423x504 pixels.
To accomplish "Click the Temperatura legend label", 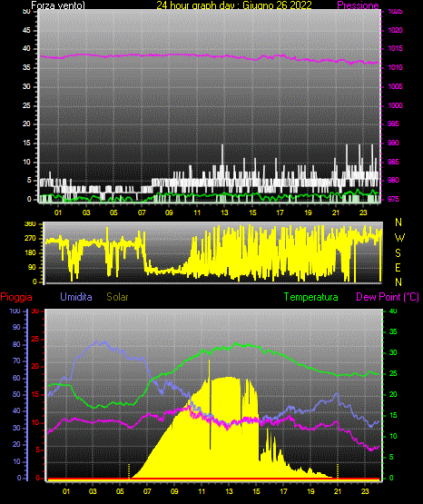I will [311, 297].
